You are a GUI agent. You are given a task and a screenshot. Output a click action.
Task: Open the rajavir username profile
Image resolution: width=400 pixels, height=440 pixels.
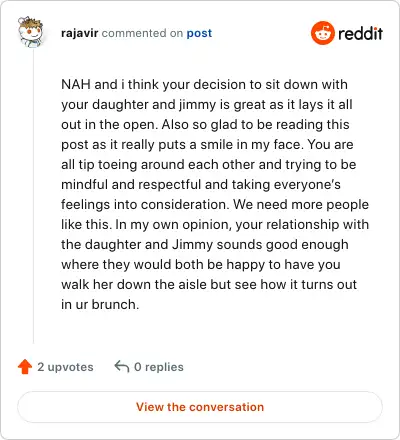pos(80,33)
